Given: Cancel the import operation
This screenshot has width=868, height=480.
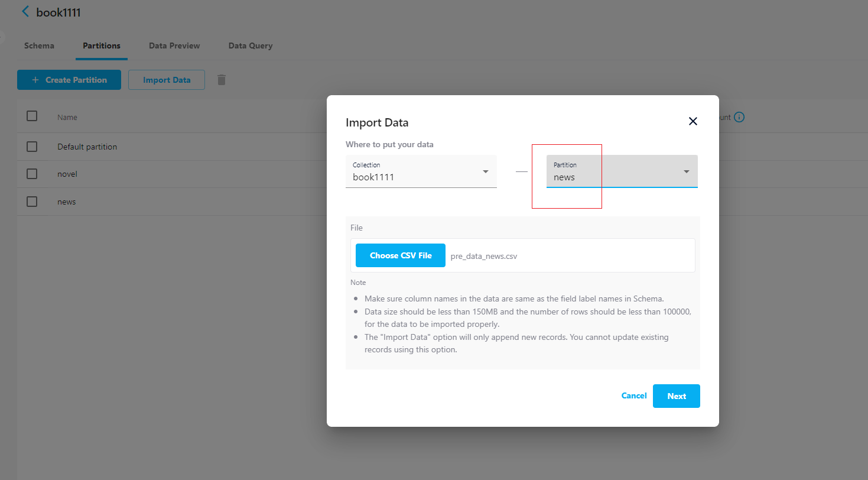Looking at the screenshot, I should (633, 395).
